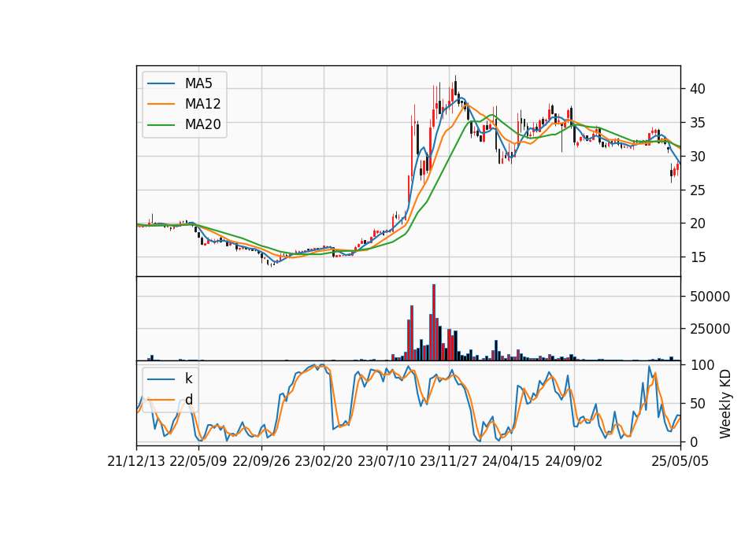Click the price axis value 40
Screen dimensions: 756x543
698,89
